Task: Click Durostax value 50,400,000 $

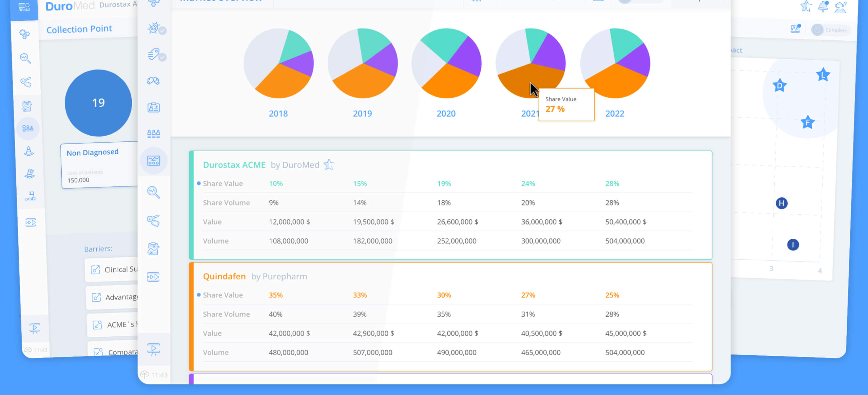Action: point(626,222)
